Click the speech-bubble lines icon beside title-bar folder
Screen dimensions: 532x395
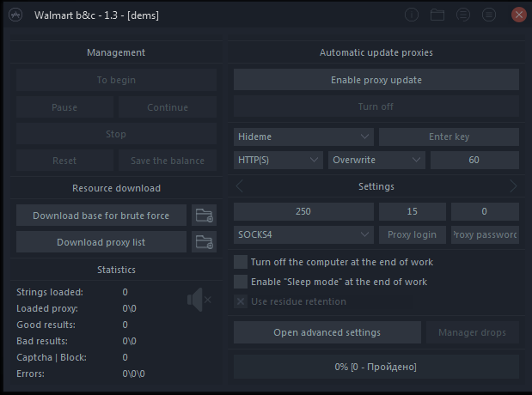point(463,15)
